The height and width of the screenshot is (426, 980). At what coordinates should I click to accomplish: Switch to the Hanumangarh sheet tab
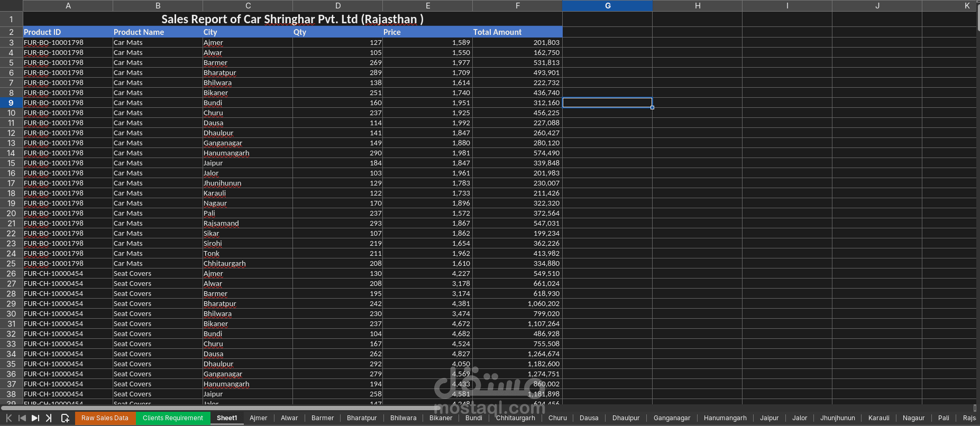point(725,418)
